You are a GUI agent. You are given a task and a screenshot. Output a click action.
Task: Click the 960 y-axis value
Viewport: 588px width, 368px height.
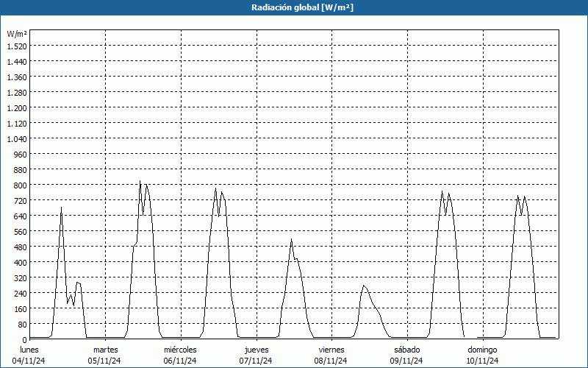[21, 155]
